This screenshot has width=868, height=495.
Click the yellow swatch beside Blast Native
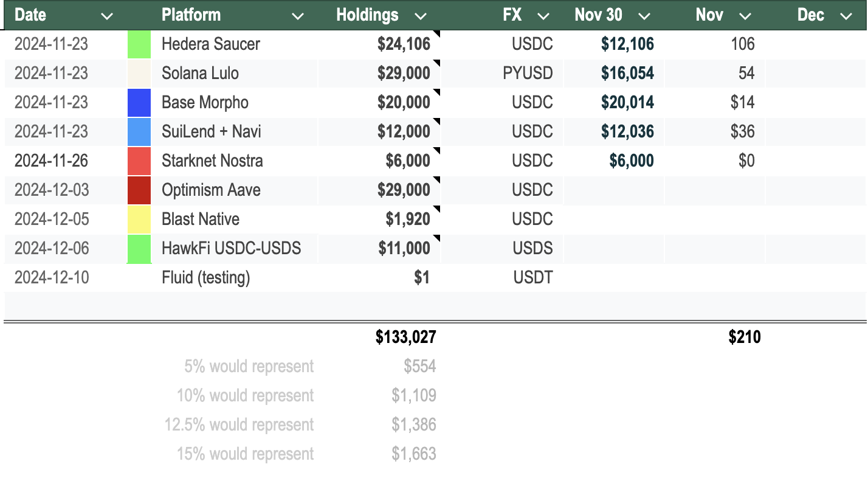[139, 219]
